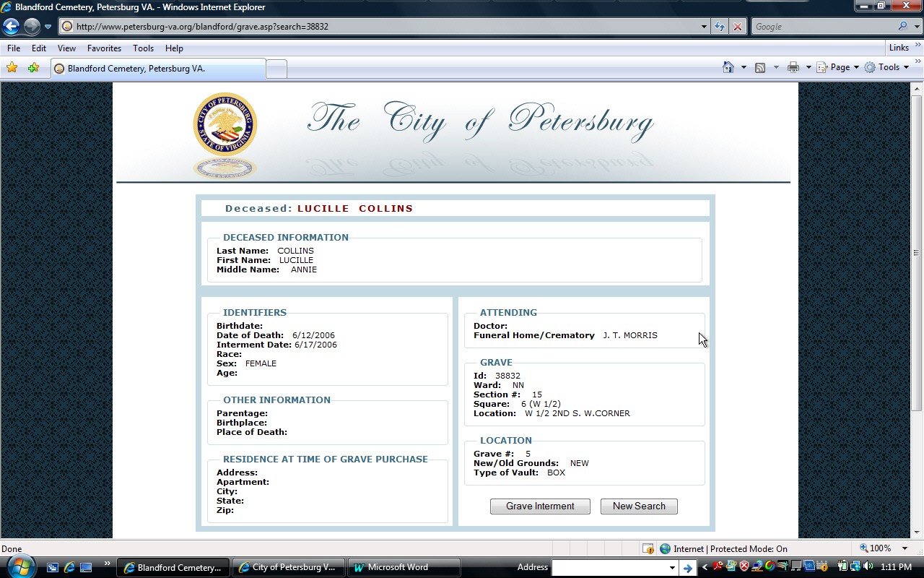924x578 pixels.
Task: Expand the Home button dropdown arrow
Action: (744, 67)
